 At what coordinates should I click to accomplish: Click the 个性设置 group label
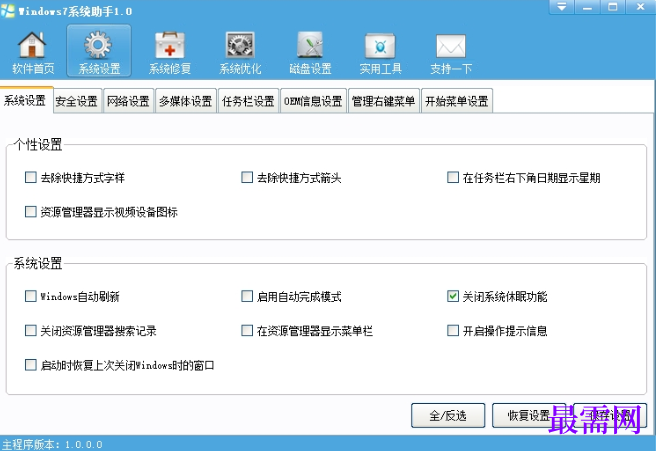[38, 144]
